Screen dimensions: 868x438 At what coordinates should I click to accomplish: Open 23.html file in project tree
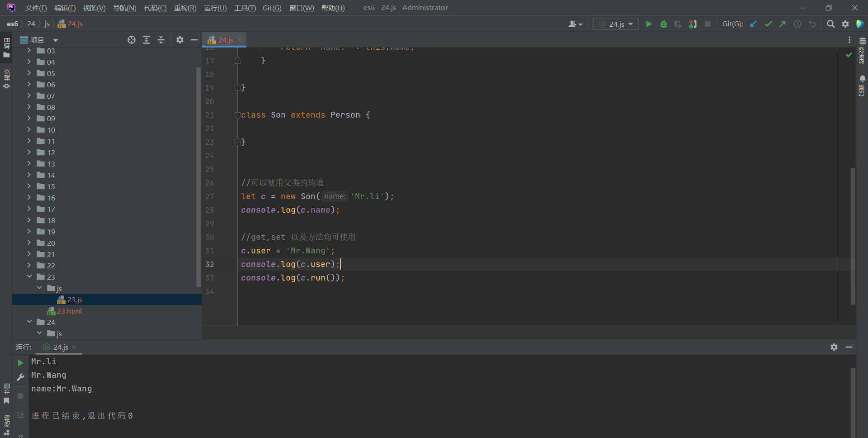(x=69, y=311)
